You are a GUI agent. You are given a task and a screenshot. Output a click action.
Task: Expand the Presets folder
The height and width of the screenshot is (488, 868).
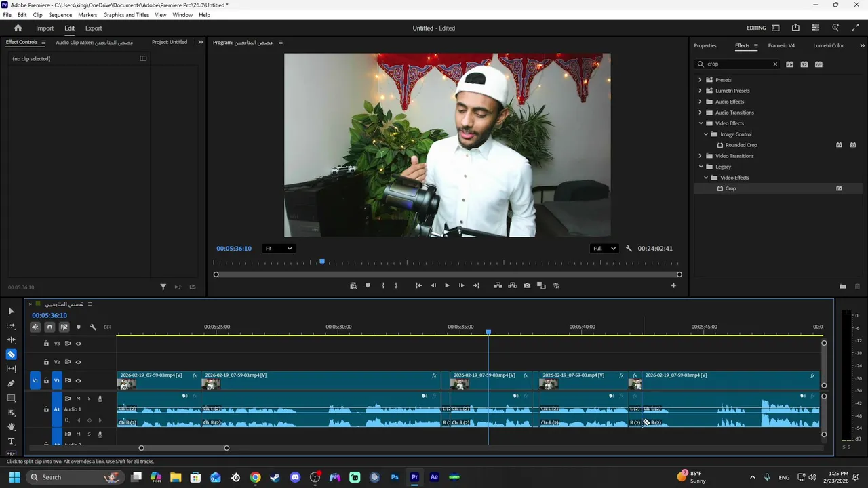(701, 80)
